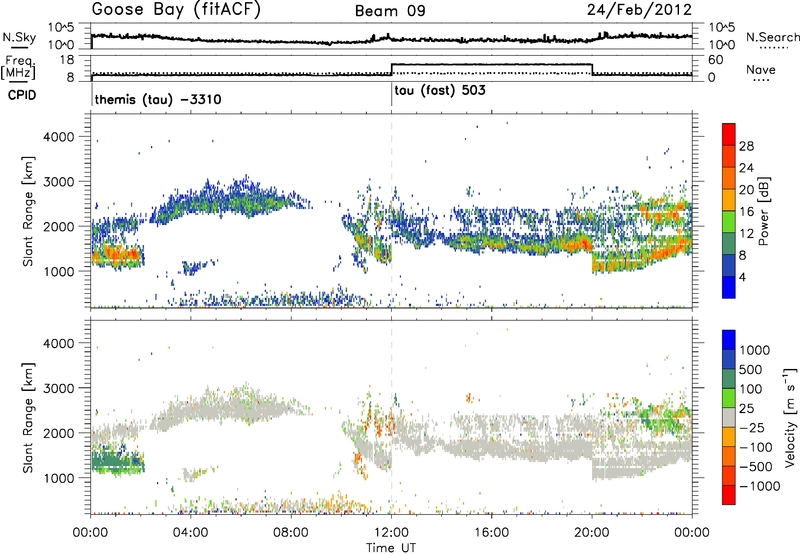Click the 1000 km tick of the velocity panel
The width and height of the screenshot is (800, 554).
tap(58, 478)
